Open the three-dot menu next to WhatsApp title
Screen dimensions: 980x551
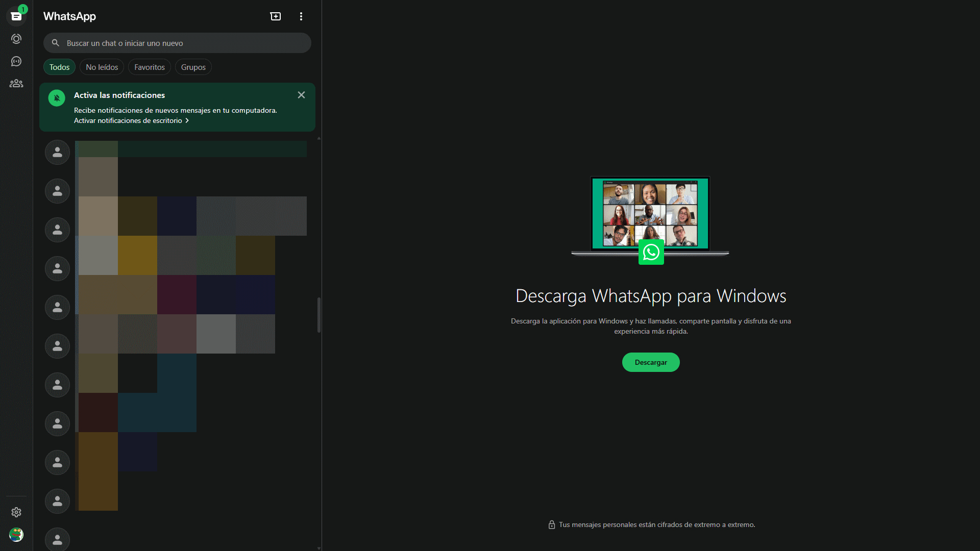pyautogui.click(x=301, y=16)
